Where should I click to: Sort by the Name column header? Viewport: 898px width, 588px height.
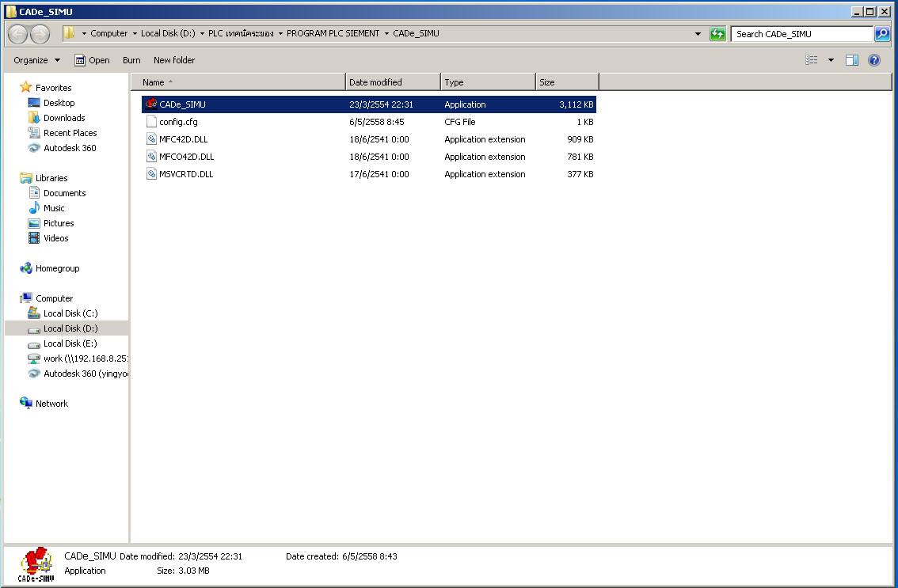pos(238,82)
